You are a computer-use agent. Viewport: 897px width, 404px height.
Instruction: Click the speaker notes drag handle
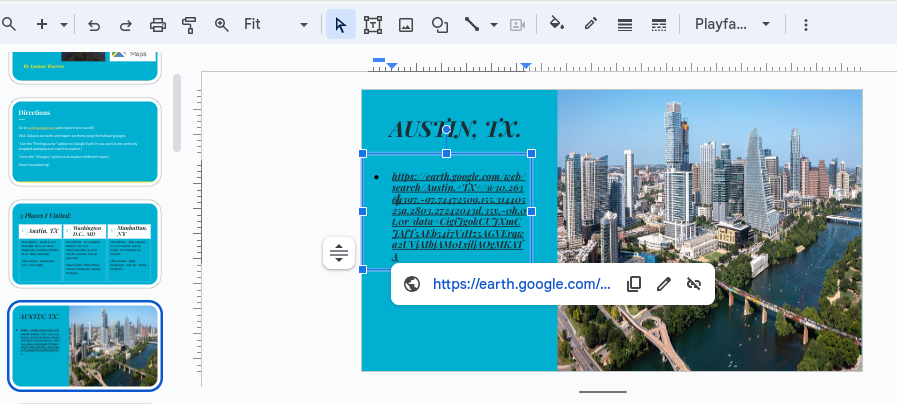[x=602, y=392]
